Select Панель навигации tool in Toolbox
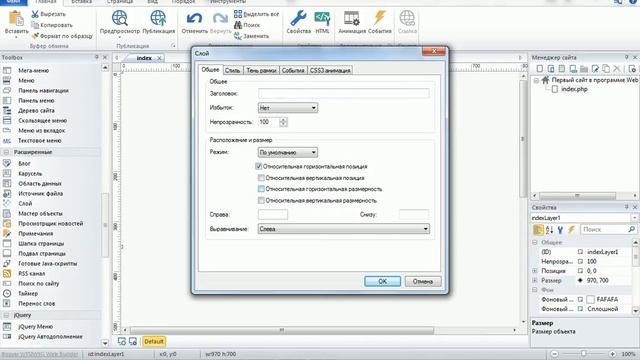This screenshot has width=640, height=360. (43, 90)
